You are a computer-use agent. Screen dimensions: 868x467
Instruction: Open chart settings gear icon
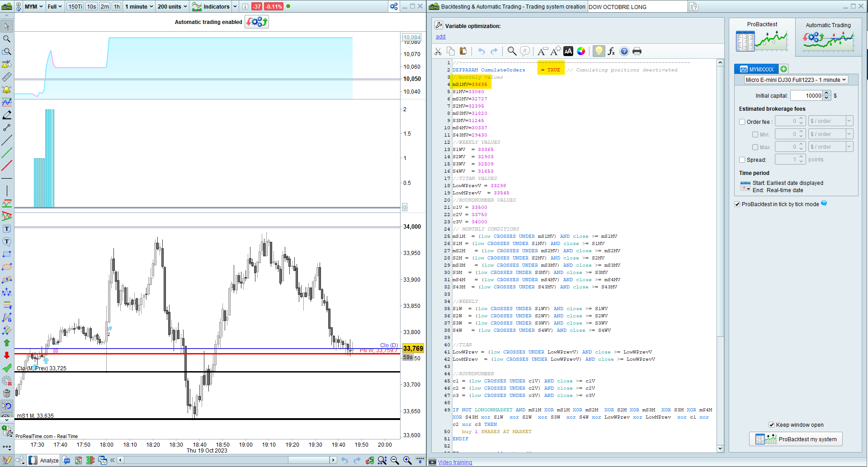pyautogui.click(x=394, y=7)
